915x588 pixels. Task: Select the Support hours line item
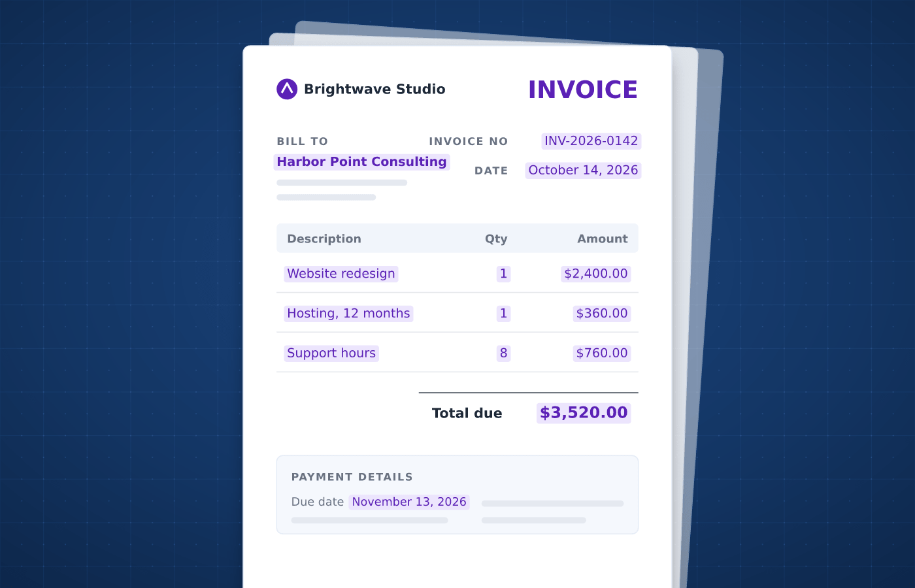pyautogui.click(x=331, y=353)
